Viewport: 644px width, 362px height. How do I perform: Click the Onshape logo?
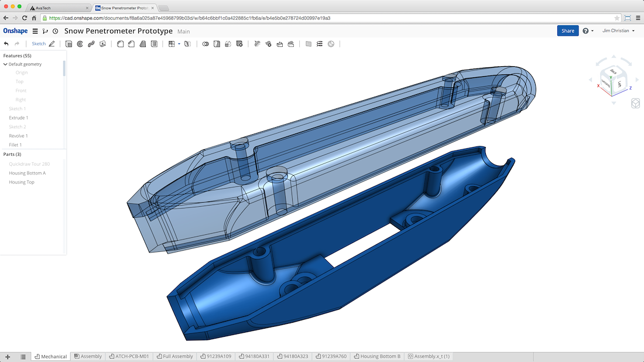click(15, 31)
